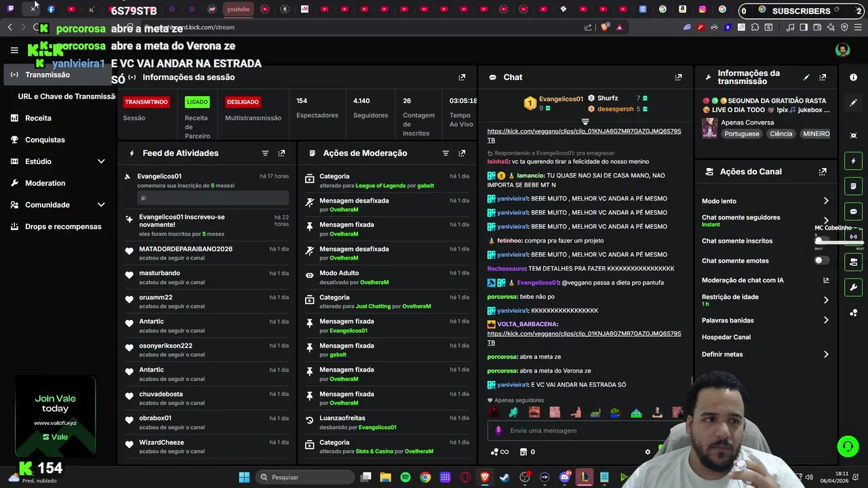The width and height of the screenshot is (868, 488).
Task: Open Discord from the taskbar
Action: pyautogui.click(x=564, y=477)
